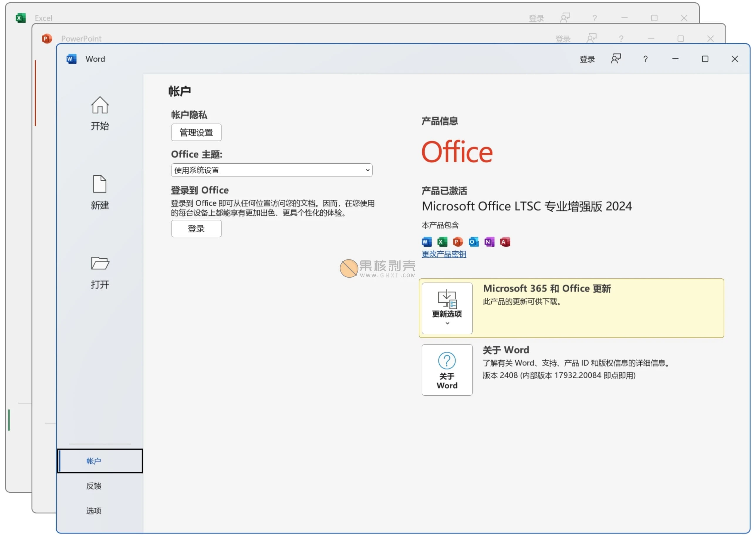This screenshot has width=756, height=537.
Task: Open the Office theme dropdown
Action: click(271, 170)
